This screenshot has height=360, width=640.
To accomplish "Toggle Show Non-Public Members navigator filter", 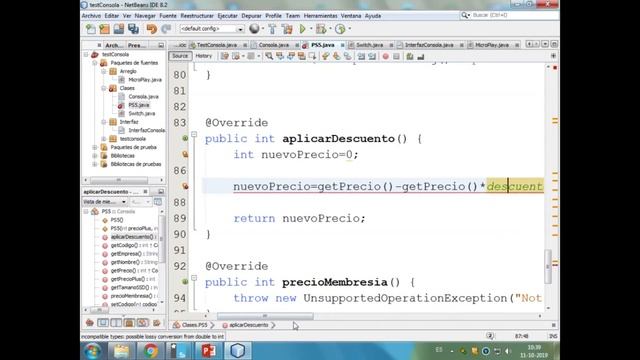I will pyautogui.click(x=129, y=323).
